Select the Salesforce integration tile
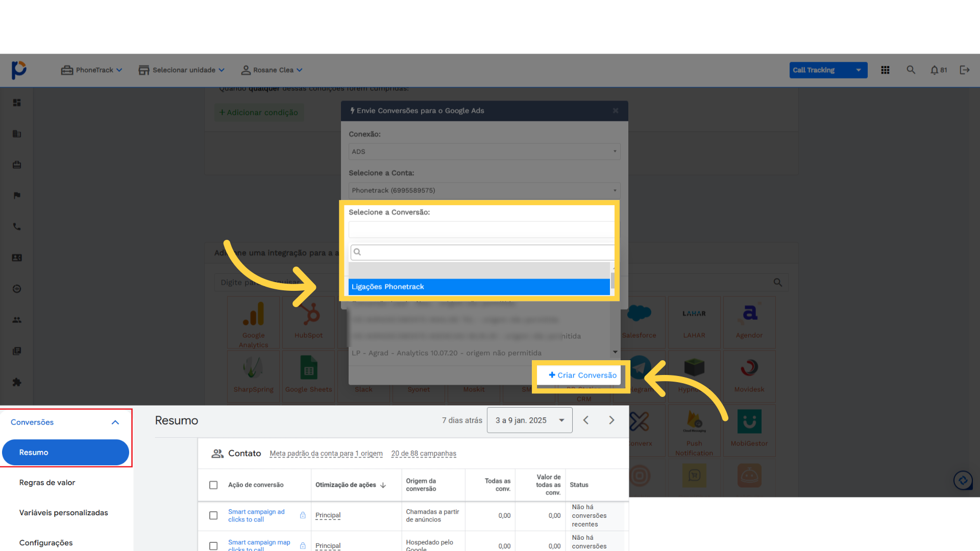 click(639, 323)
